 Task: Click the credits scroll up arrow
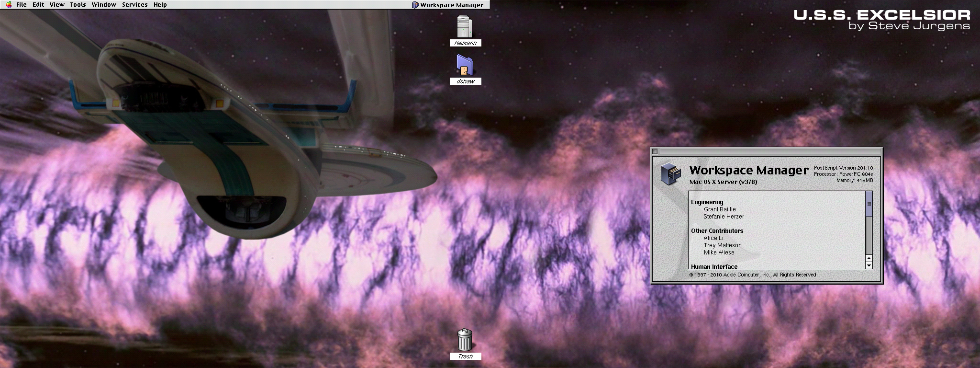point(869,258)
